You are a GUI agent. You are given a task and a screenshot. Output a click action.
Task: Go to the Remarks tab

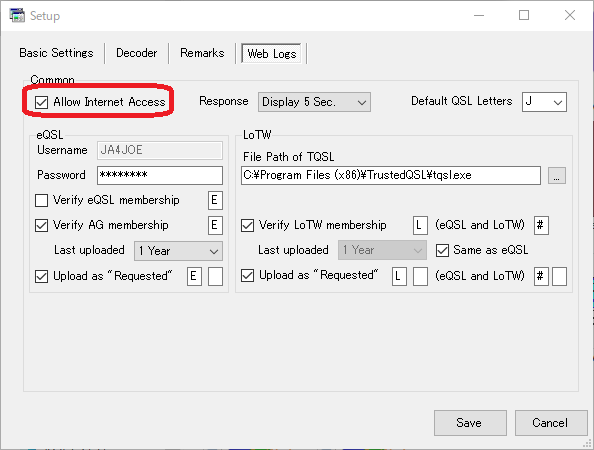tap(202, 53)
